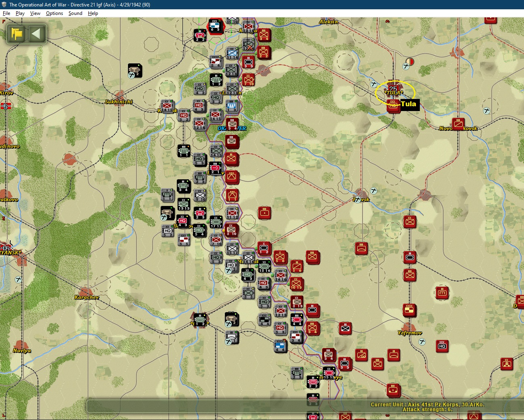
Task: Click the yellow flags button
Action: pyautogui.click(x=17, y=34)
